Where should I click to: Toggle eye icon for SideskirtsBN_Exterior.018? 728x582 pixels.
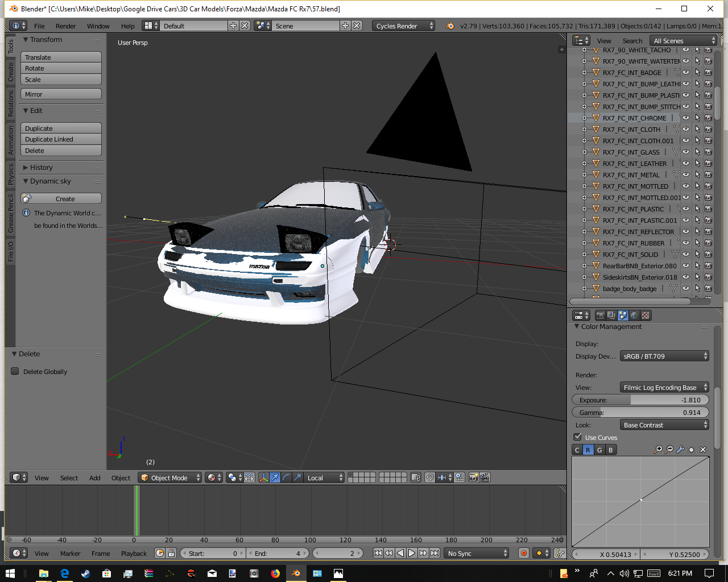(x=686, y=277)
